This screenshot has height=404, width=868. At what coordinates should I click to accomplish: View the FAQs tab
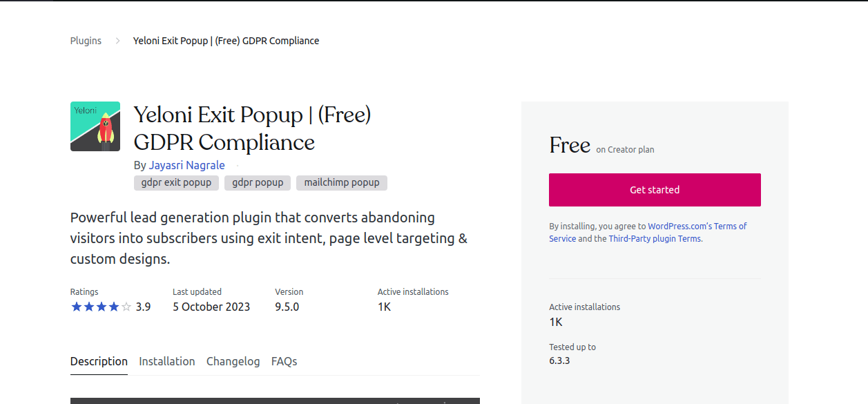[x=284, y=361]
